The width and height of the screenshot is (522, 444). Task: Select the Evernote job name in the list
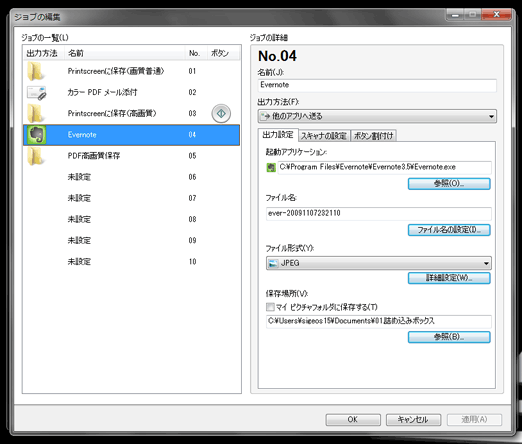(x=82, y=135)
